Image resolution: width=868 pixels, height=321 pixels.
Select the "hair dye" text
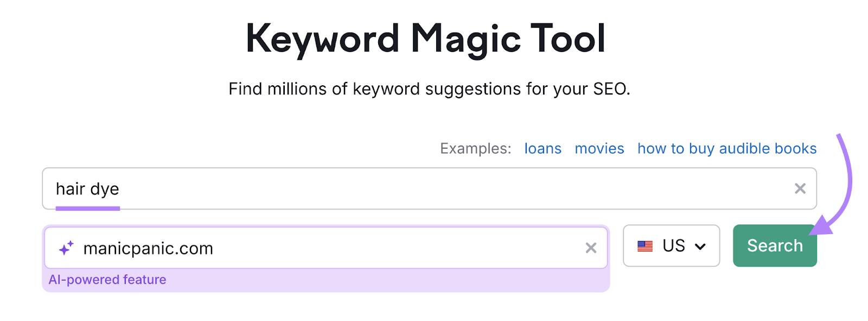[87, 188]
